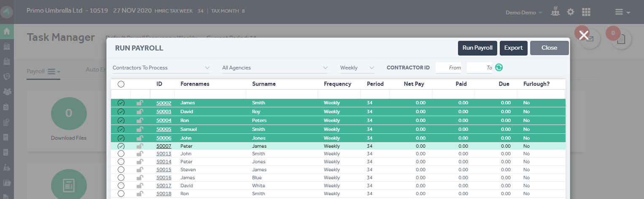Click the lock icon for contractor 50004
Viewport: 644px width, 199px height.
click(x=140, y=120)
